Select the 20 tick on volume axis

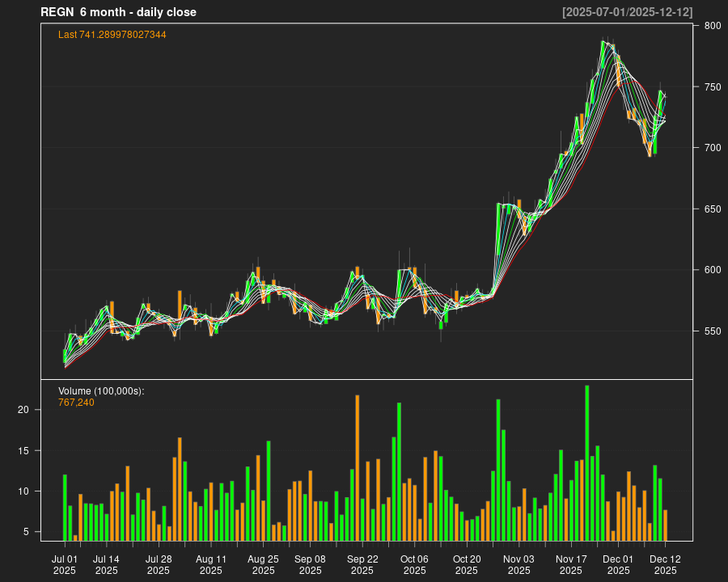(x=23, y=410)
